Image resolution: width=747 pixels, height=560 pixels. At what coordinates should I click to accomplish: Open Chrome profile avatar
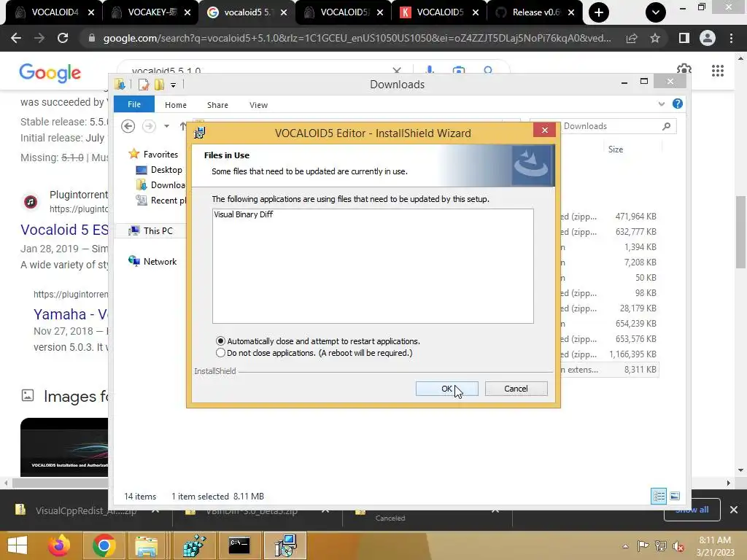pyautogui.click(x=708, y=38)
